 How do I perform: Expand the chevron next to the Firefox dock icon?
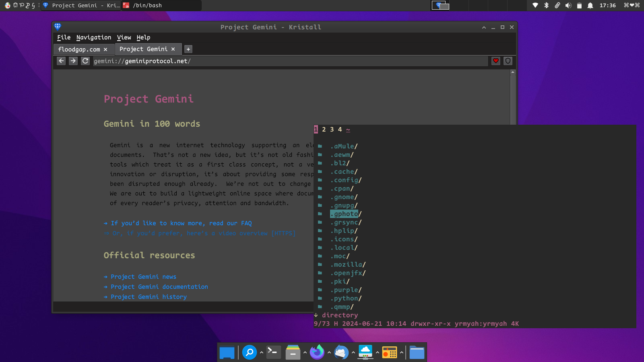click(x=329, y=352)
